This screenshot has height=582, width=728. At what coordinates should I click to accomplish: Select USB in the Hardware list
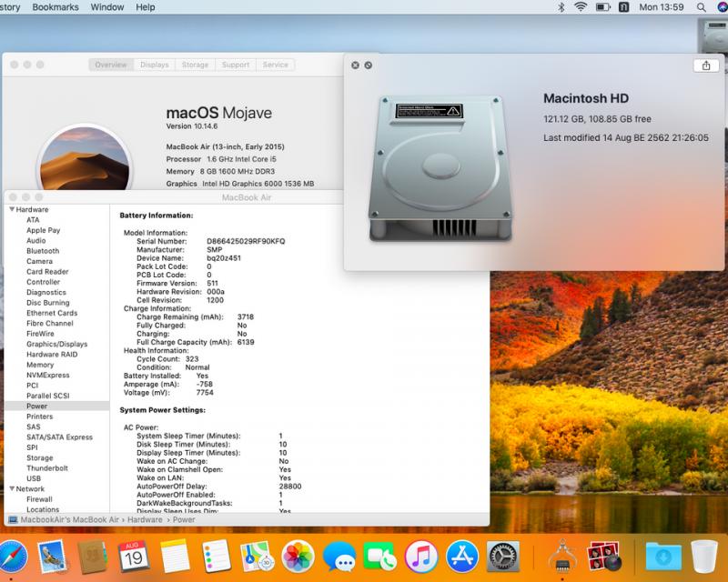pos(34,478)
